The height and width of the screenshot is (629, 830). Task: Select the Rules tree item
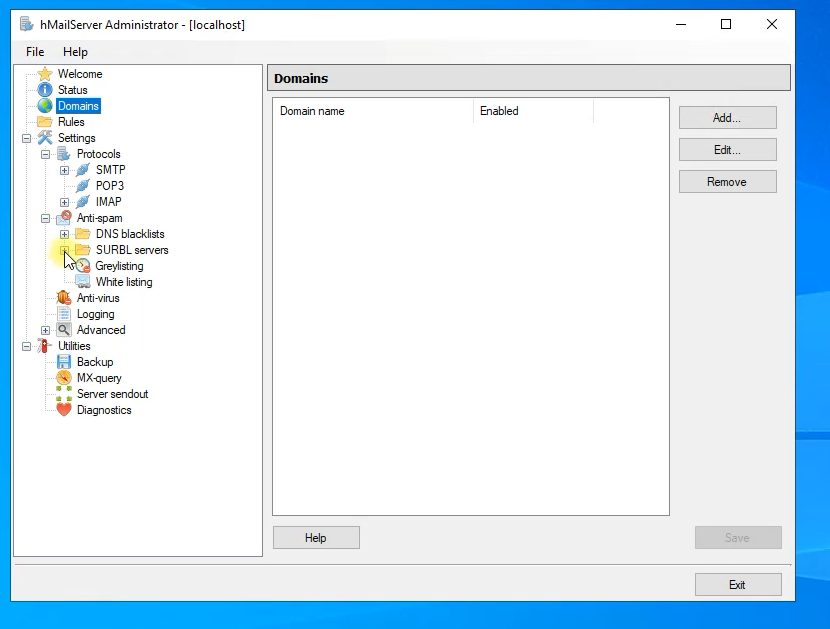(71, 122)
